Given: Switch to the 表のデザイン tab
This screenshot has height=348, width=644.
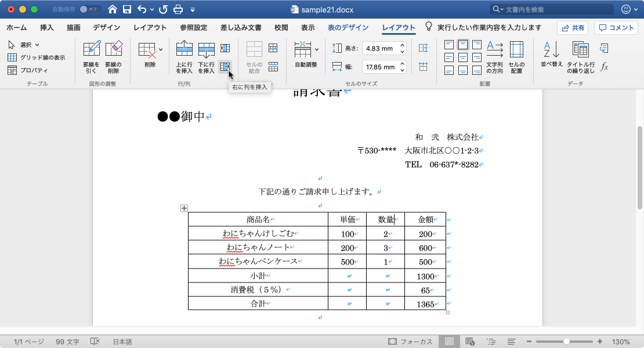Looking at the screenshot, I should (x=348, y=27).
